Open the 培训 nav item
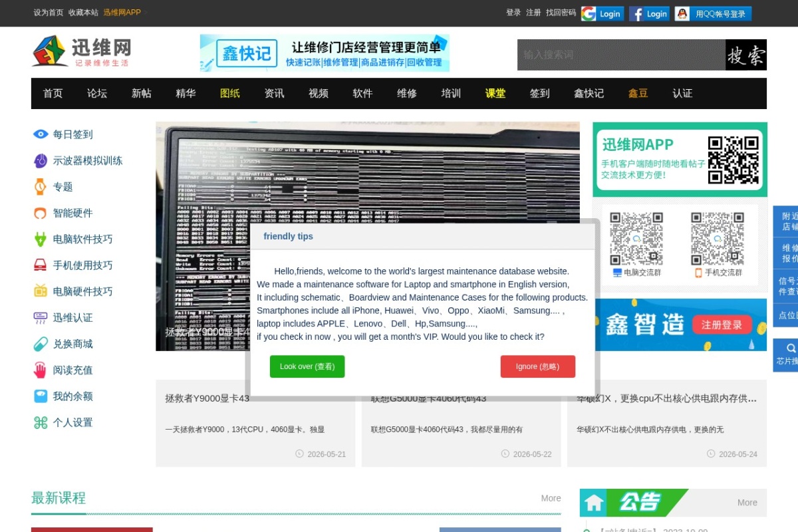This screenshot has height=532, width=798. (451, 94)
